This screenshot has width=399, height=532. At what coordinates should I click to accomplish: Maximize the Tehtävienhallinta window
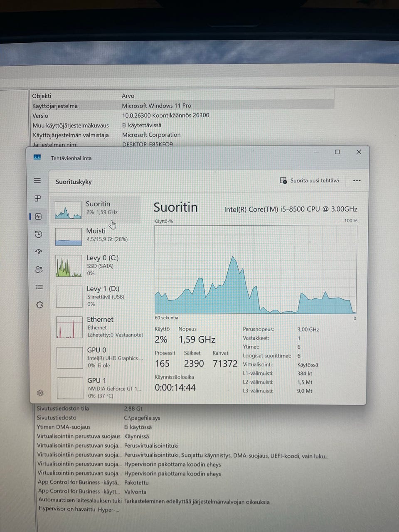point(337,152)
